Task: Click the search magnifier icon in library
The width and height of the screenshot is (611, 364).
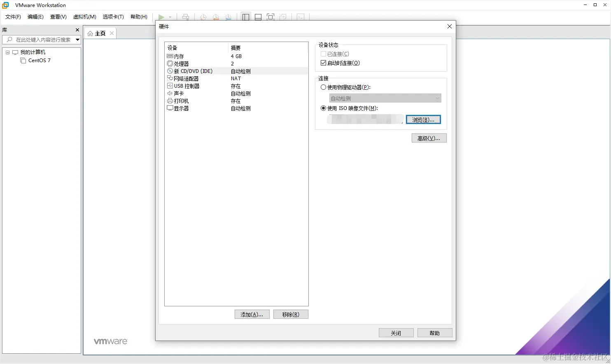Action: pos(9,40)
